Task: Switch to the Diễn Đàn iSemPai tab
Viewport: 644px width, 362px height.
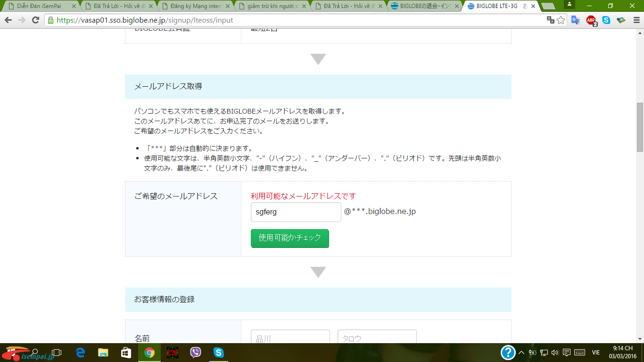Action: [41, 6]
